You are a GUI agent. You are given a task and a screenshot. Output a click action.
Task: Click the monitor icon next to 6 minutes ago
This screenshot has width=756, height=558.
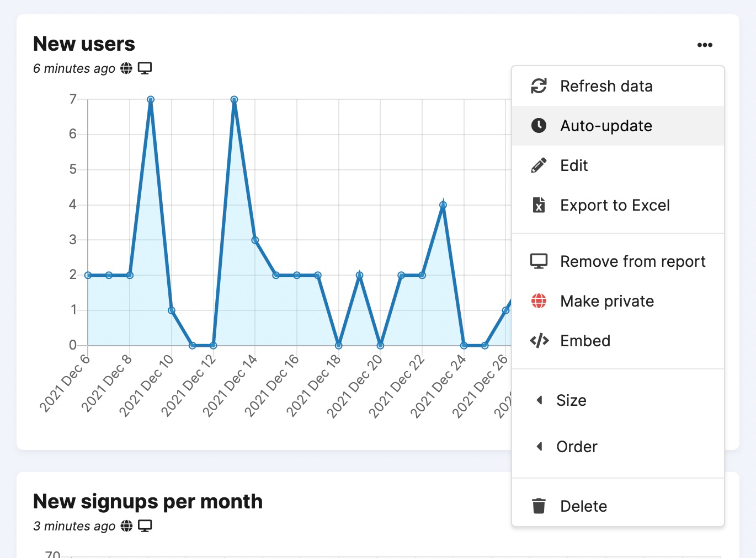point(145,68)
